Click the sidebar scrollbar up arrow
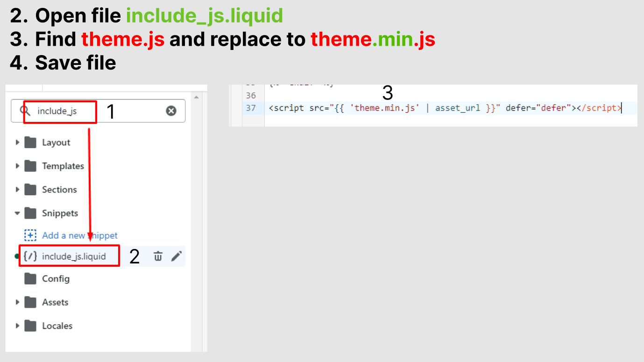Viewport: 644px width, 362px height. 197,97
